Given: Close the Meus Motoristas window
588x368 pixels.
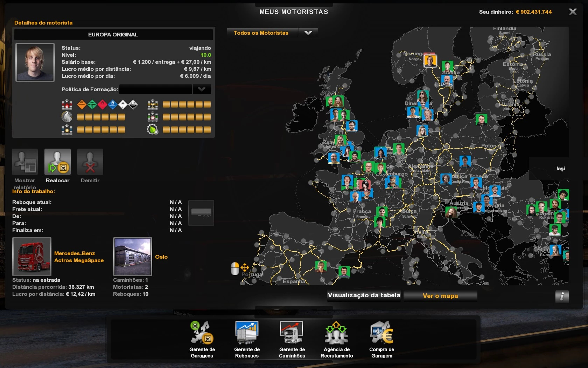Looking at the screenshot, I should coord(573,12).
